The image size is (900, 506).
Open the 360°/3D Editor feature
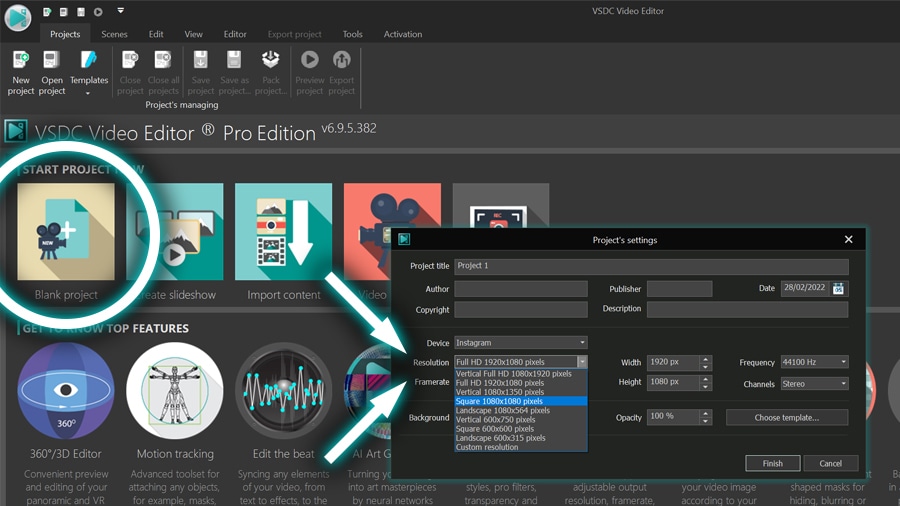pyautogui.click(x=65, y=391)
